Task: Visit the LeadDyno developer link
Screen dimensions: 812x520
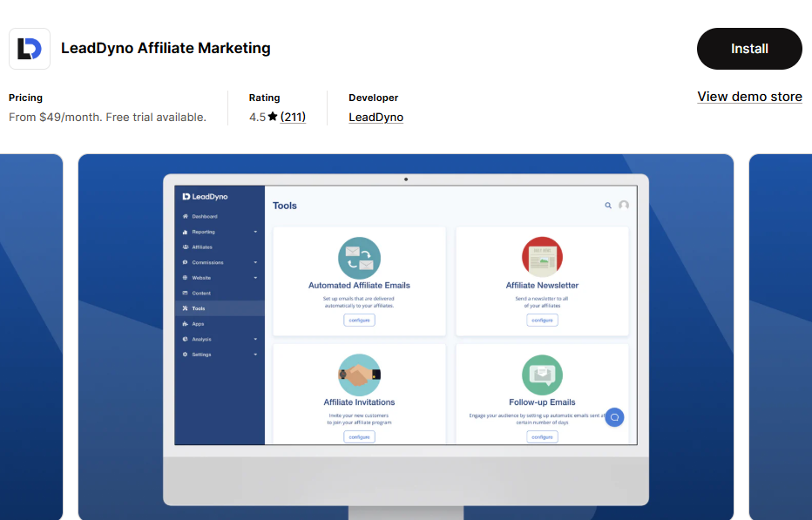Action: pos(376,118)
